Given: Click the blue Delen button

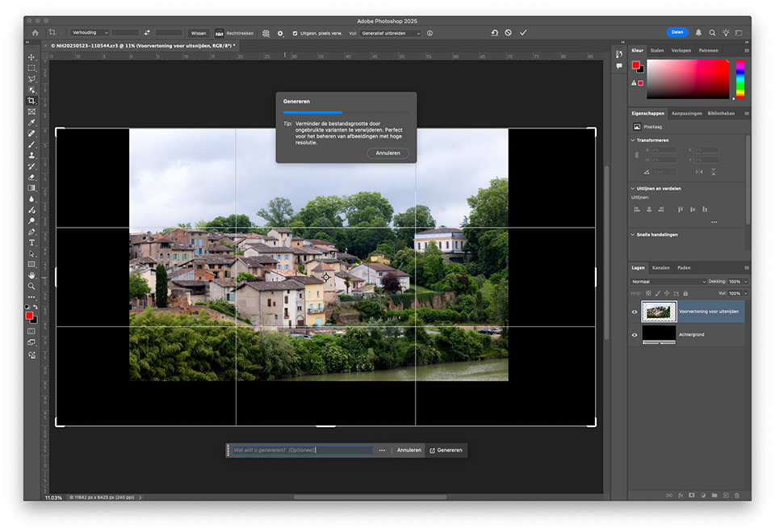Looking at the screenshot, I should pos(677,32).
